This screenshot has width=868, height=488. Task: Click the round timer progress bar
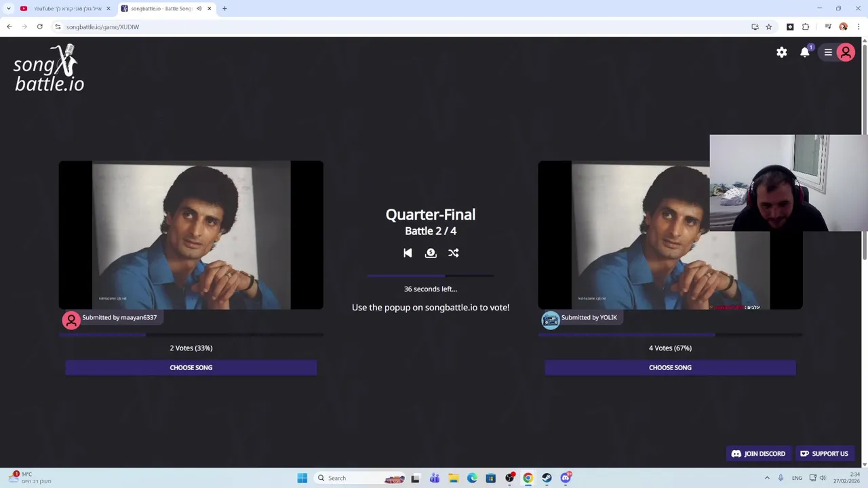[431, 276]
